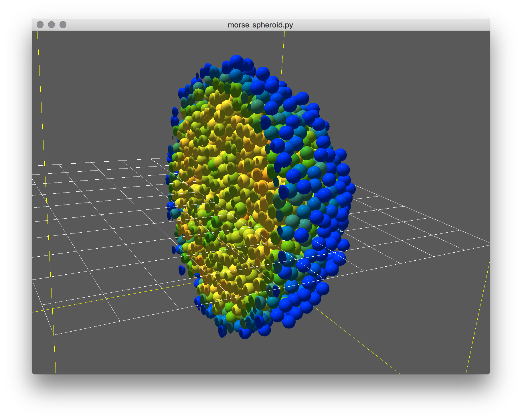
Task: Click the morse_spheroid.py window title text
Action: coord(260,25)
